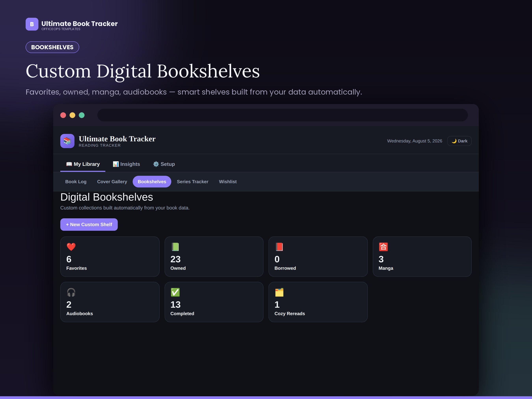532x399 pixels.
Task: Open the Borrowed shelf label
Action: (x=285, y=268)
